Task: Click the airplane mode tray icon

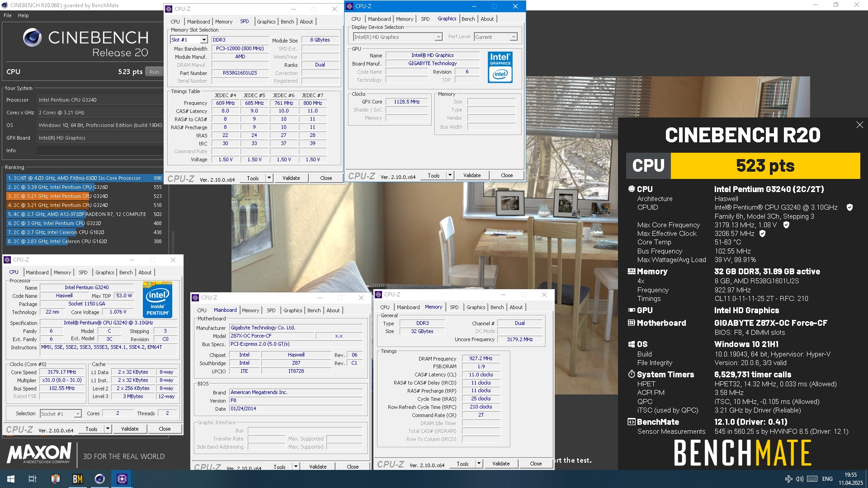Action: click(788, 479)
